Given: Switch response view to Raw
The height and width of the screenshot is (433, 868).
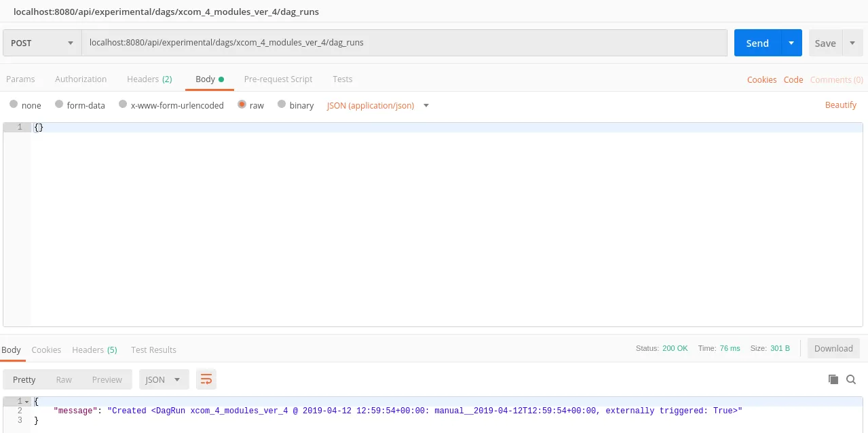Looking at the screenshot, I should tap(64, 379).
